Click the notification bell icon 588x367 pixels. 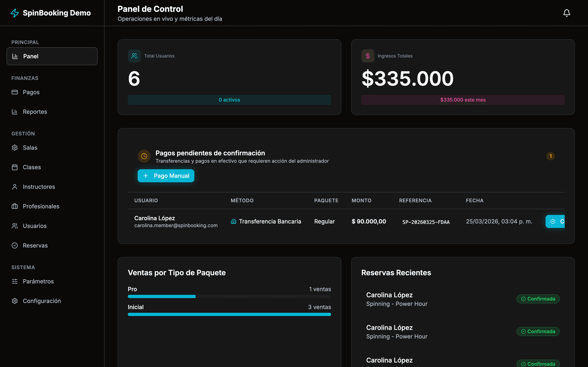click(x=566, y=13)
